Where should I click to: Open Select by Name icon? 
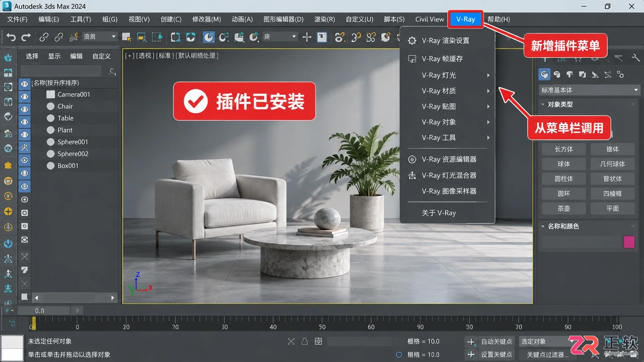coord(141,37)
